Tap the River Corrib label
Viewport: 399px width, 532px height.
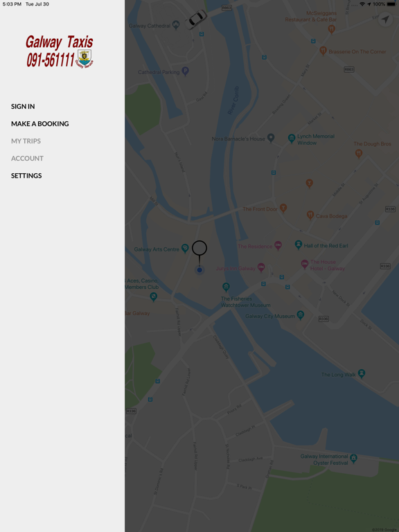[x=233, y=100]
